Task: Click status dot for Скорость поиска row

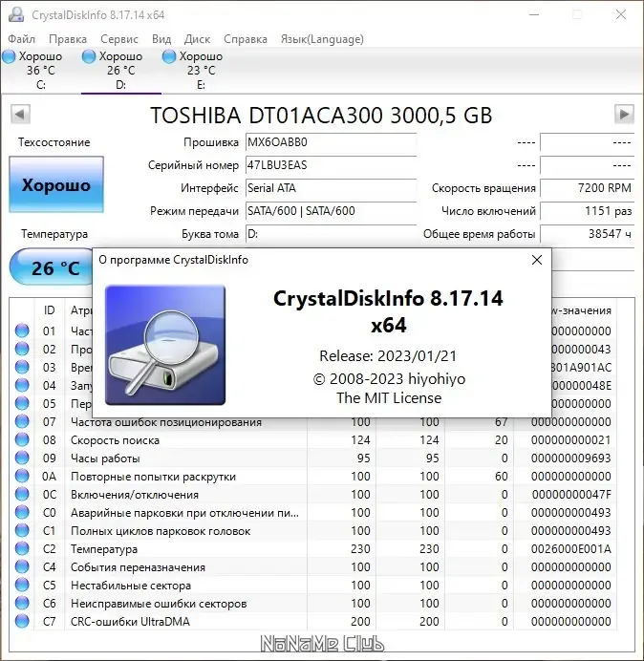Action: click(x=22, y=440)
